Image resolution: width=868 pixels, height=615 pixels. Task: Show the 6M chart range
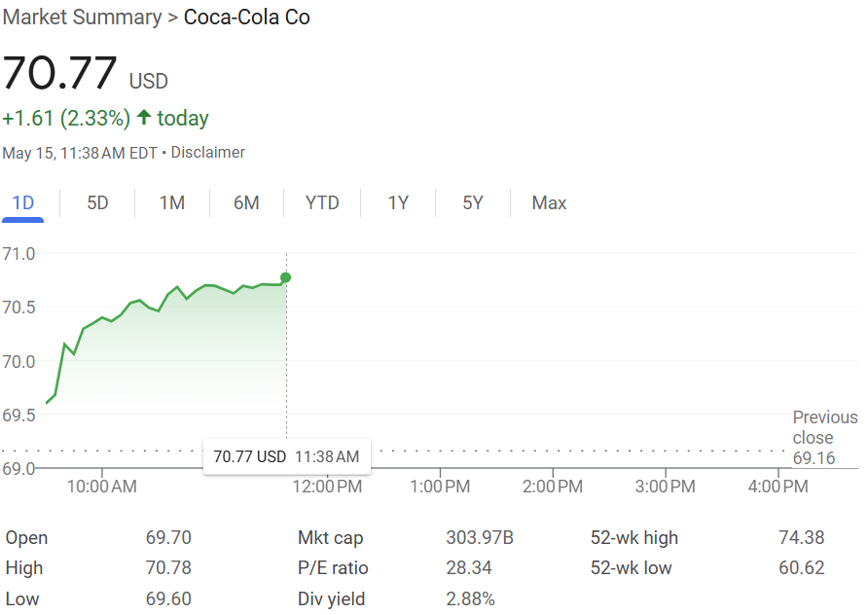[x=246, y=203]
